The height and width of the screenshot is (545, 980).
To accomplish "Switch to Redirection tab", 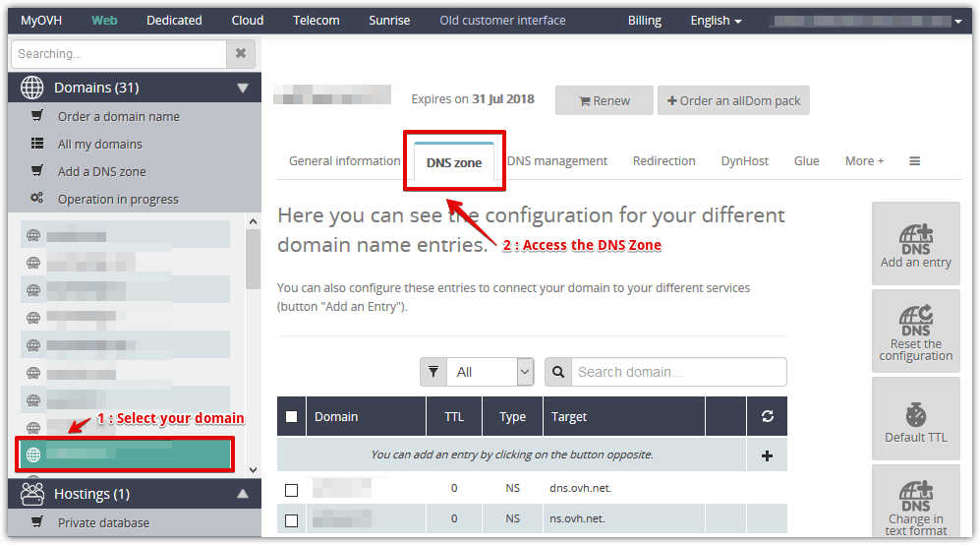I will click(663, 161).
